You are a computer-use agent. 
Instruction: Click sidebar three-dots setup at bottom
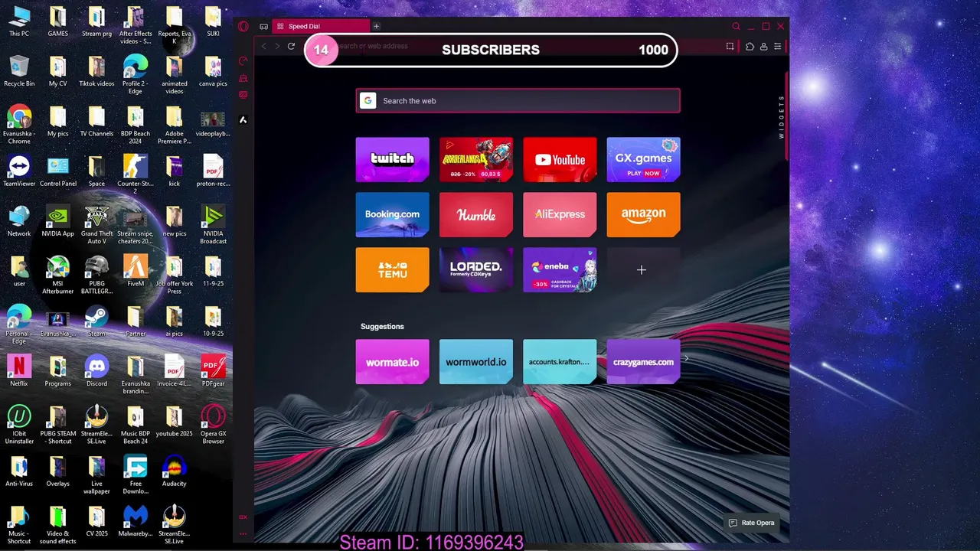point(243,533)
